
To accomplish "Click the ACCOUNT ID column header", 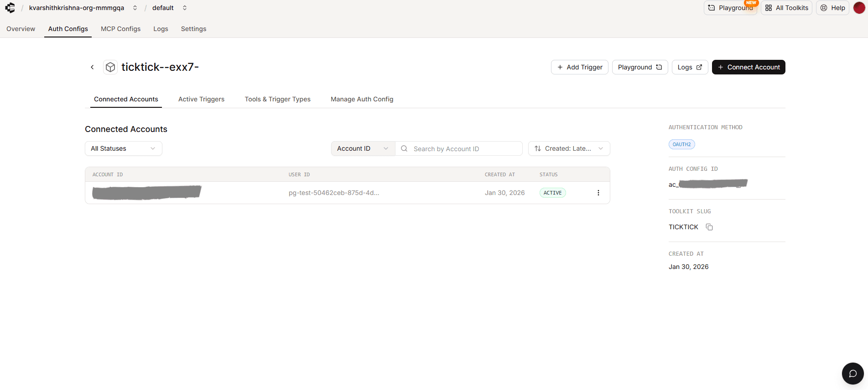I will point(108,174).
